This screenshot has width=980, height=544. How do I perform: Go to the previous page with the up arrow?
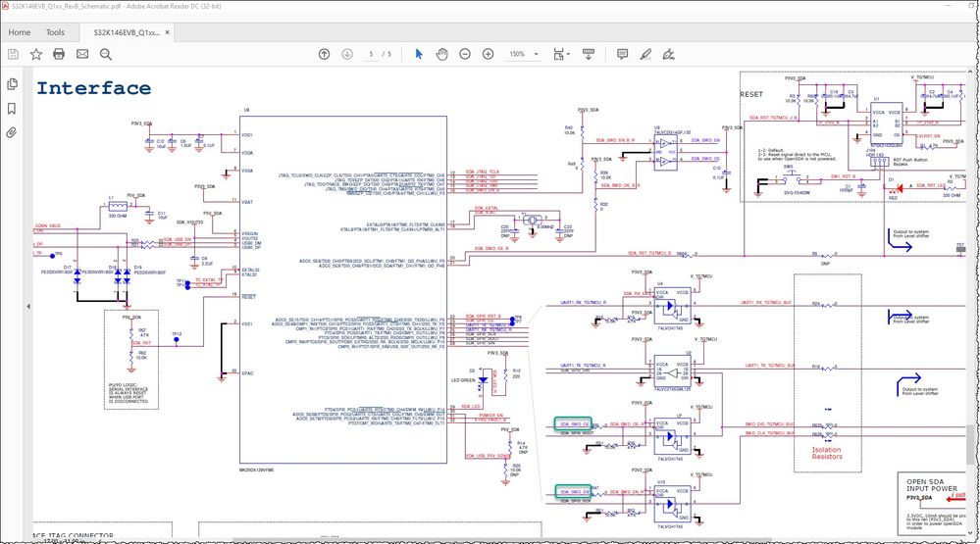324,54
